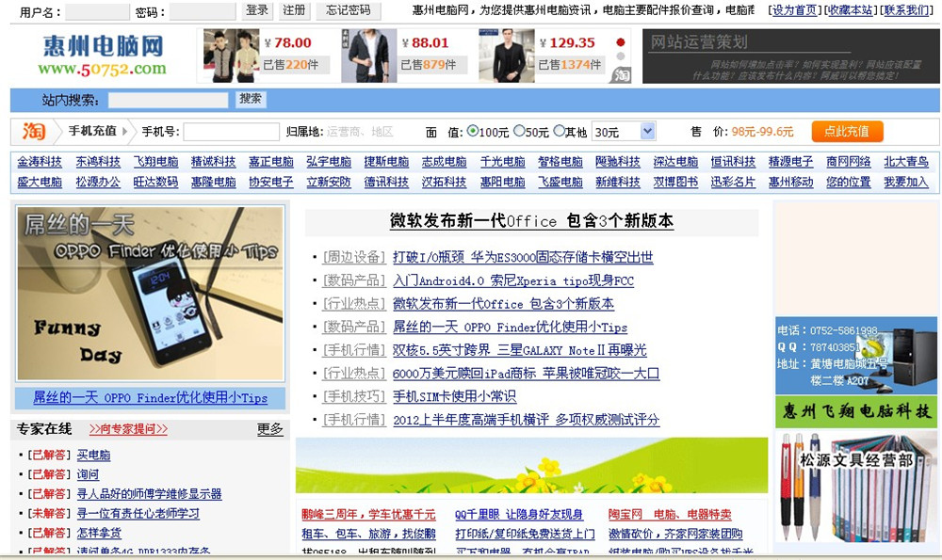Click the orange Taobao logo icon

pos(33,131)
